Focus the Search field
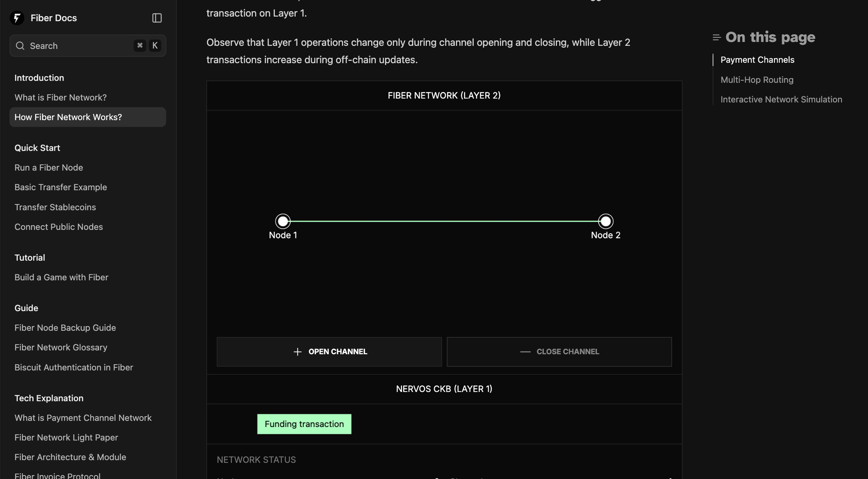868x479 pixels. [x=88, y=46]
